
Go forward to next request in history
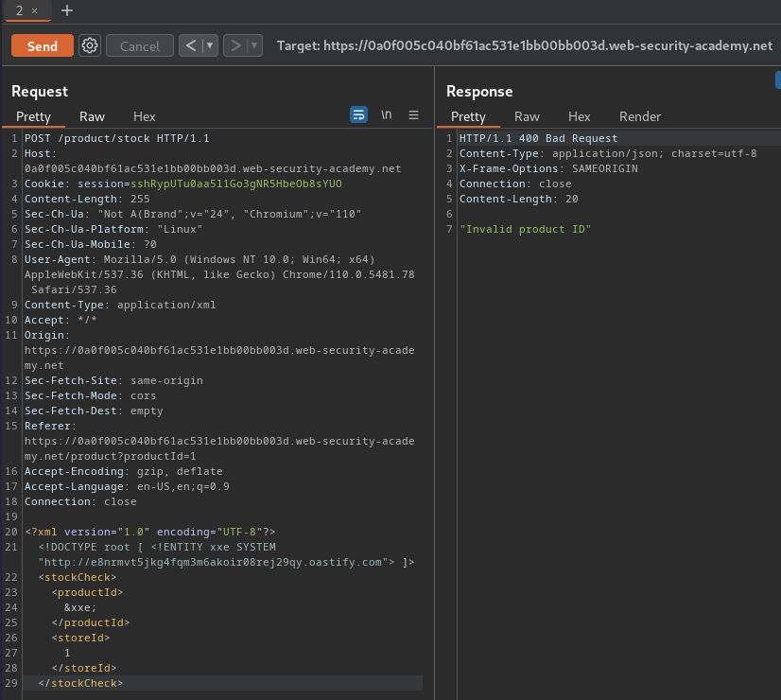pyautogui.click(x=235, y=45)
